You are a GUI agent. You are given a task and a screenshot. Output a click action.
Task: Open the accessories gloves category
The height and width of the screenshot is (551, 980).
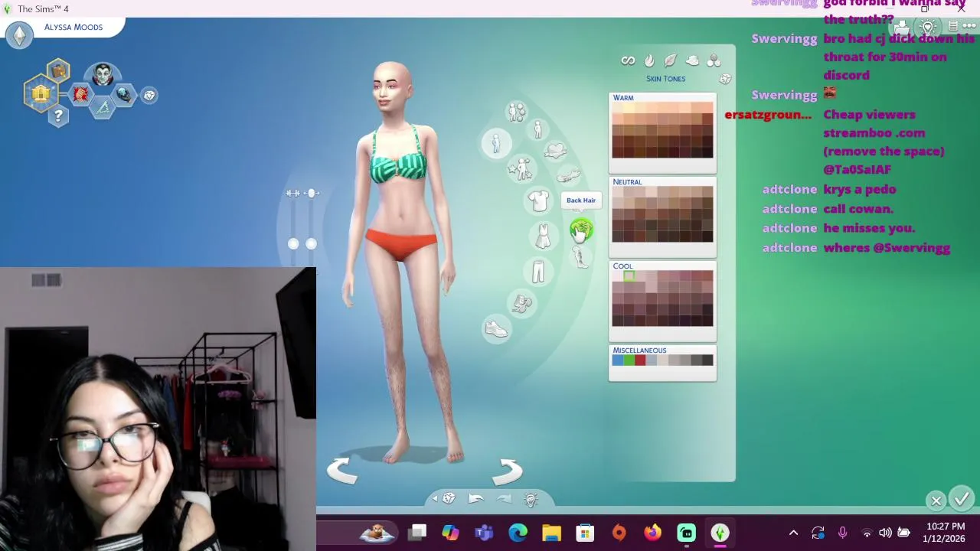coord(522,304)
